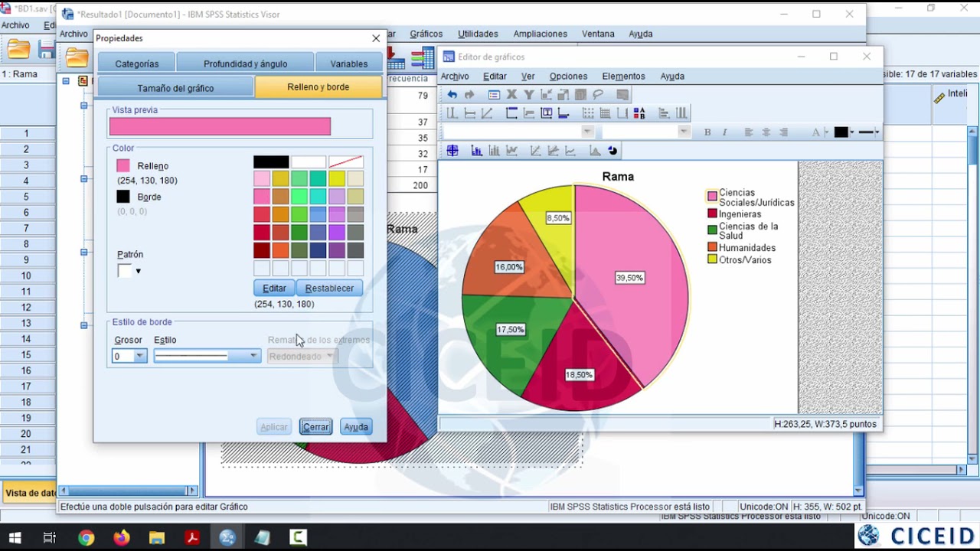Open Utilidades menu in Viewer window
This screenshot has height=551, width=980.
click(479, 34)
